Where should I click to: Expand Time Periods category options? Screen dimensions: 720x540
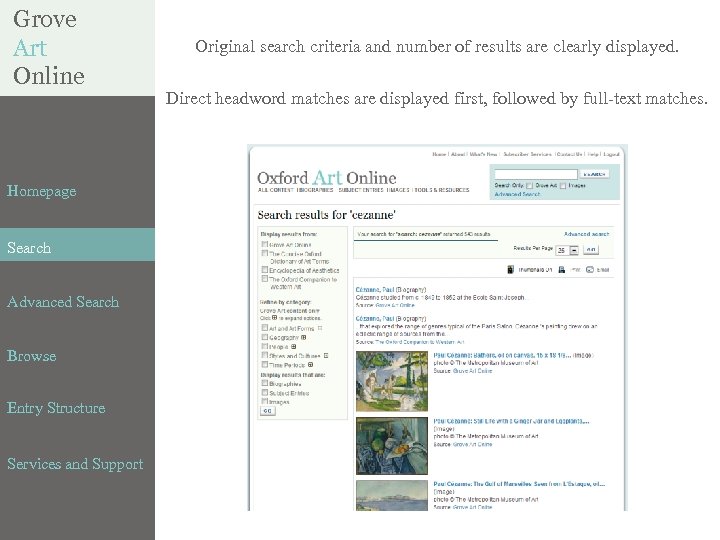coord(310,365)
